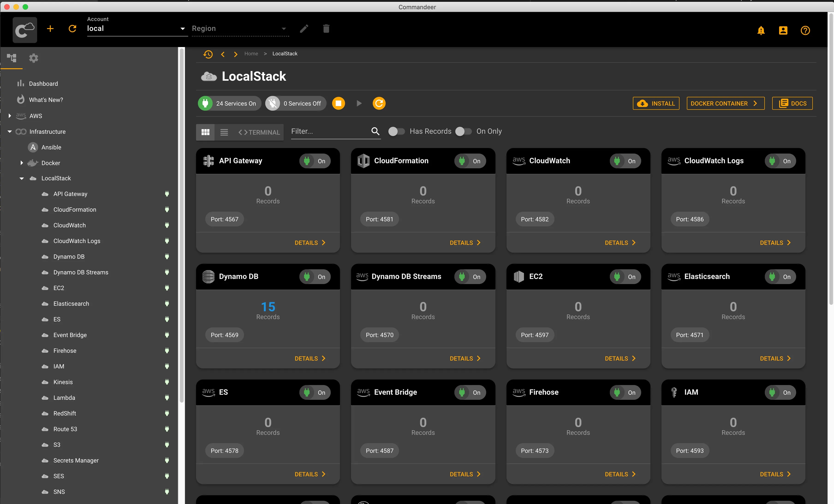Click the orange restart LocalStack icon
Viewport: 834px width, 504px height.
point(379,103)
